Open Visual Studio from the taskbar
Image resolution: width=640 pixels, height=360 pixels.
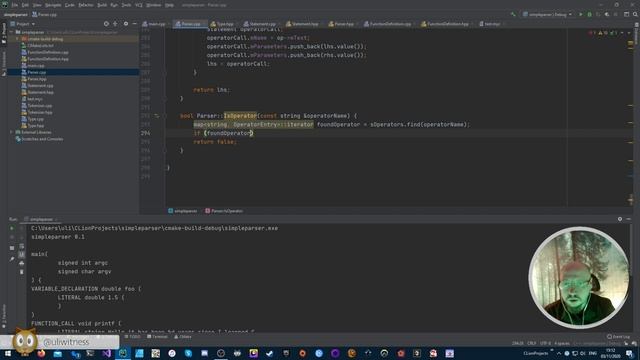[x=107, y=353]
